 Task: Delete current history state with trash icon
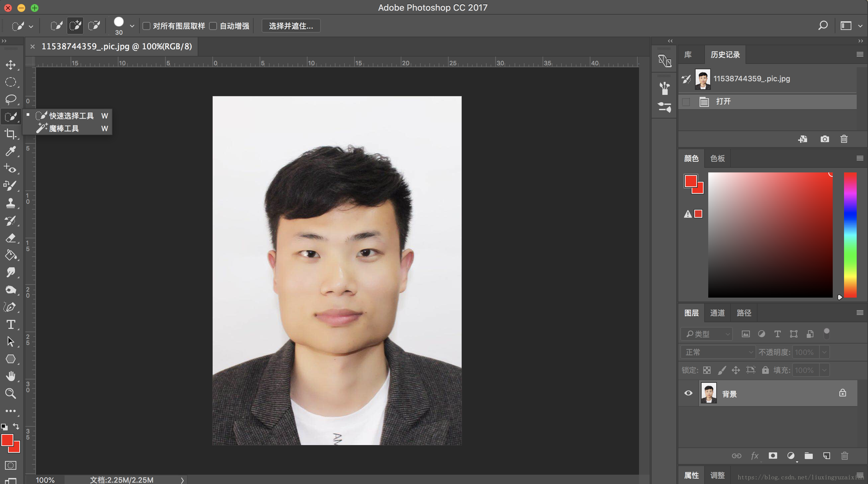(x=844, y=139)
